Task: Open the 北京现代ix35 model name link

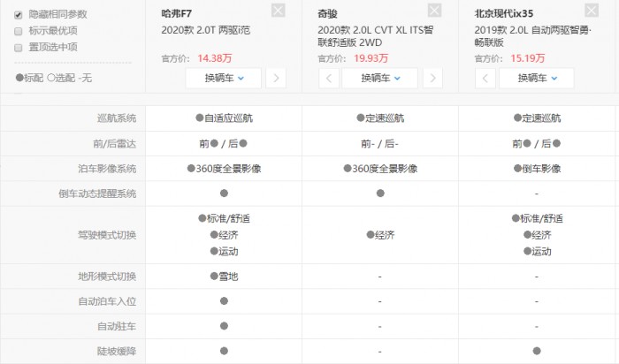Action: click(x=504, y=13)
